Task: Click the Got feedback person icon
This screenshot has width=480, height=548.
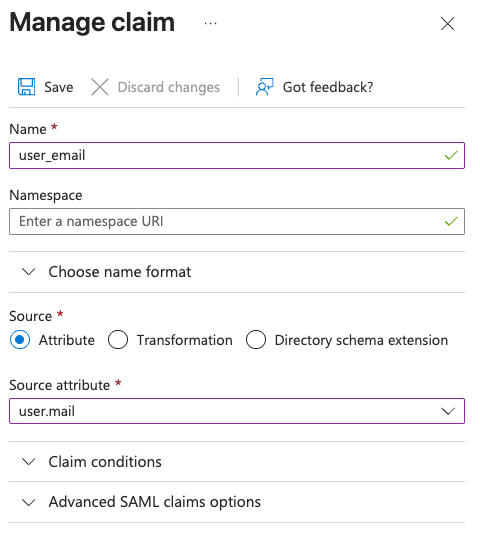Action: (x=265, y=87)
